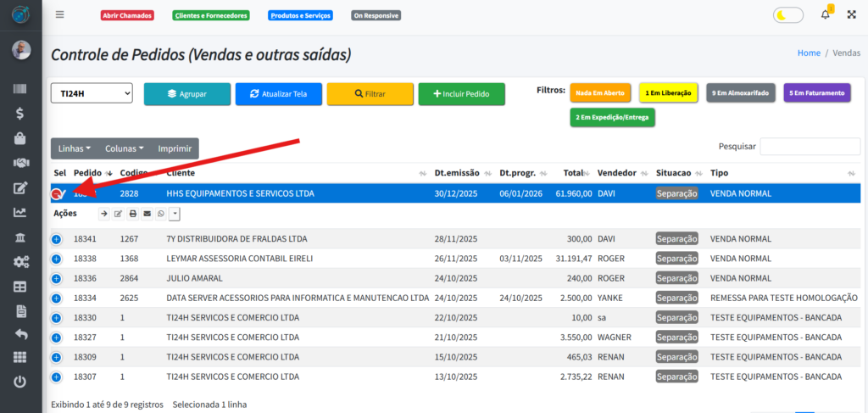Open the TI24H company dropdown
Image resolution: width=868 pixels, height=413 pixels.
coord(92,93)
